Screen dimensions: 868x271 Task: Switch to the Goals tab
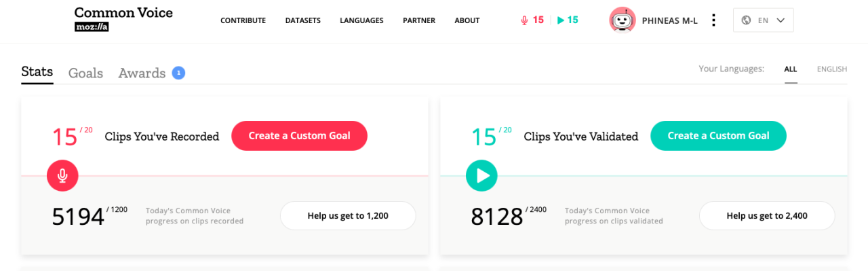85,73
